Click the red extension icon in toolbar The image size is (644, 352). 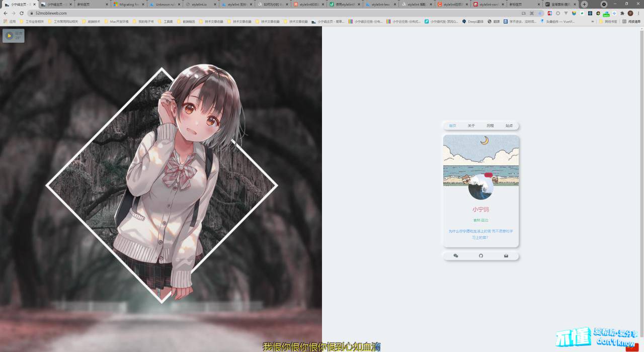click(x=550, y=13)
